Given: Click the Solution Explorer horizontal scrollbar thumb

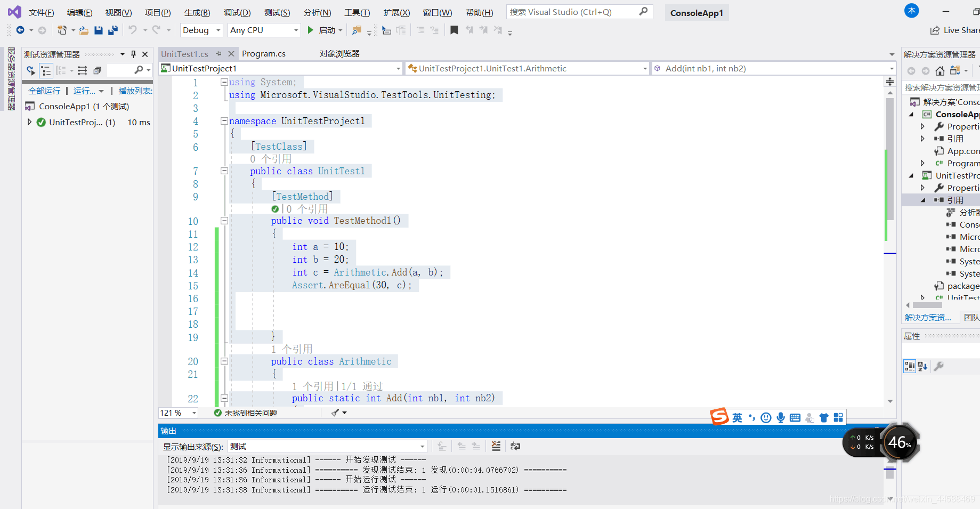Looking at the screenshot, I should pos(928,305).
